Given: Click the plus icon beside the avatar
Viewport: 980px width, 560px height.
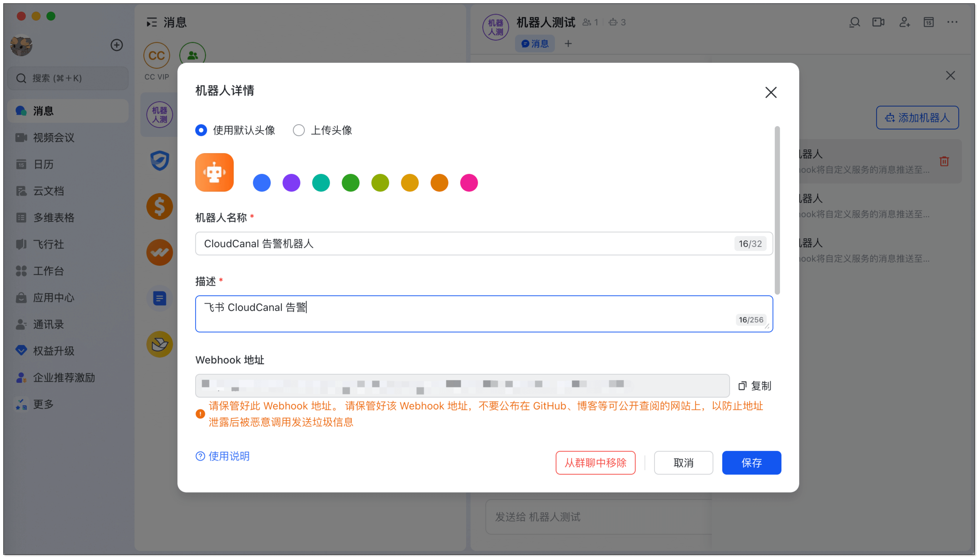Looking at the screenshot, I should (x=116, y=45).
